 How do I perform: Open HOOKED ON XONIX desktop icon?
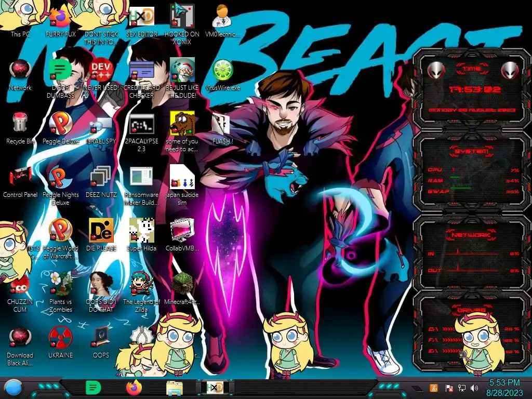pyautogui.click(x=182, y=24)
